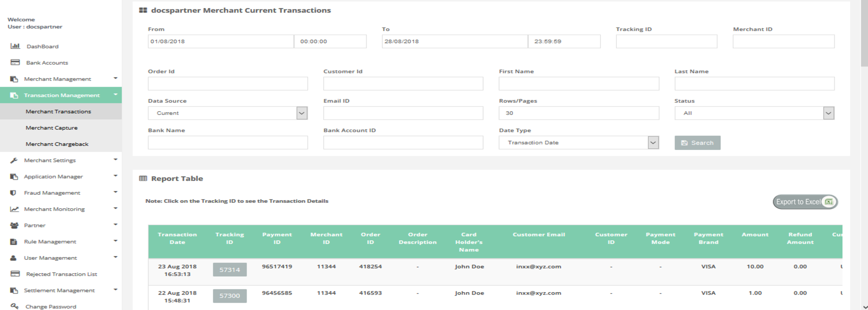868x310 pixels.
Task: Click the Order Id input field
Action: point(227,83)
